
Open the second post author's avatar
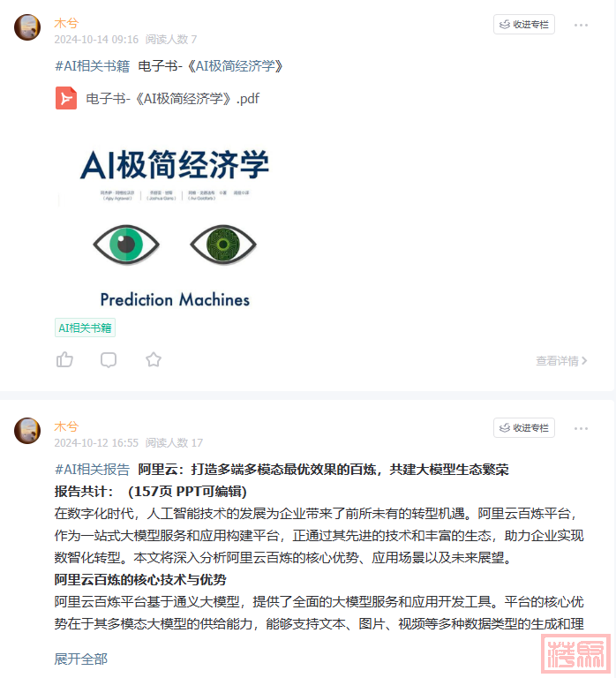(x=27, y=431)
